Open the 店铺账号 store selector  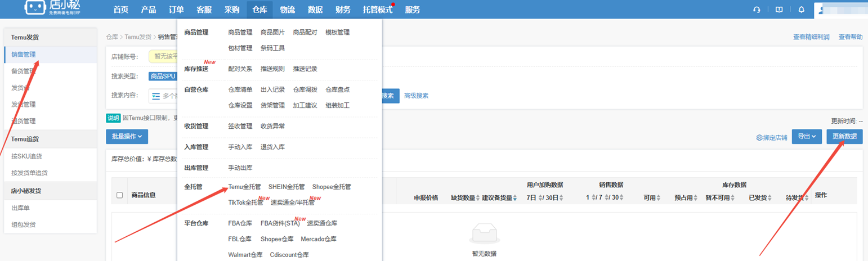click(163, 56)
